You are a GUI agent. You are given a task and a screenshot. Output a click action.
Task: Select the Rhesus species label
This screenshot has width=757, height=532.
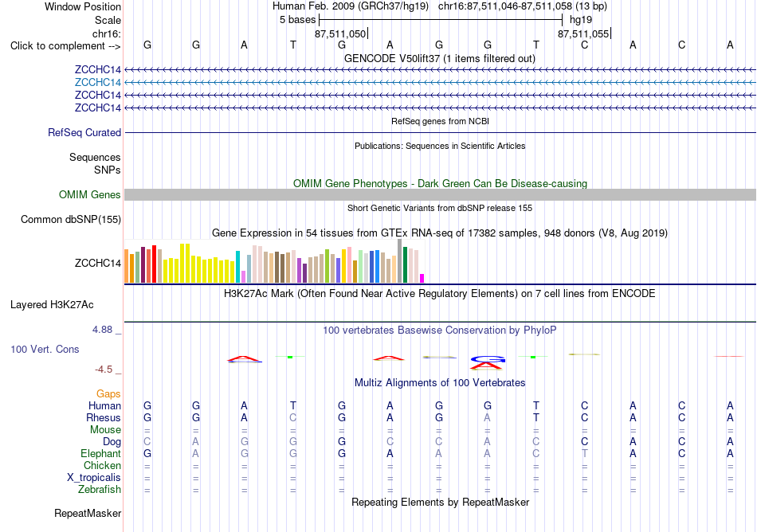pos(104,417)
